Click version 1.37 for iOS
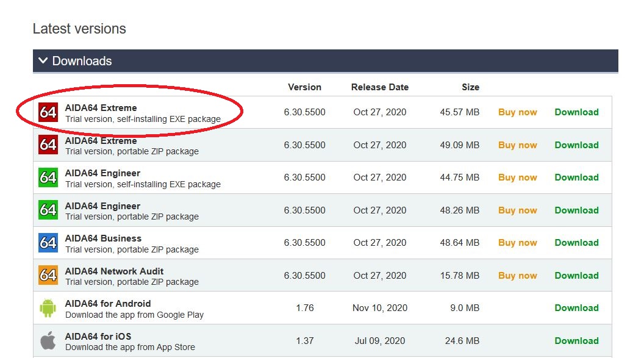 pos(305,341)
